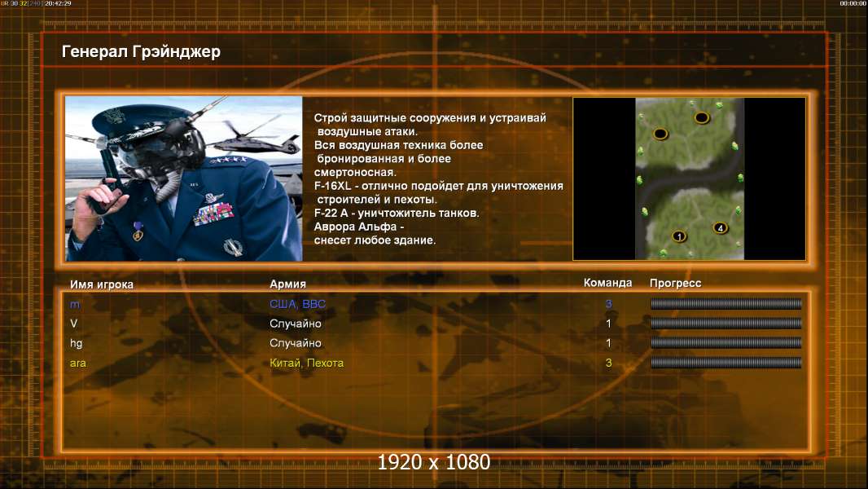The height and width of the screenshot is (489, 868).
Task: Click player name 'ara'
Action: pos(78,363)
